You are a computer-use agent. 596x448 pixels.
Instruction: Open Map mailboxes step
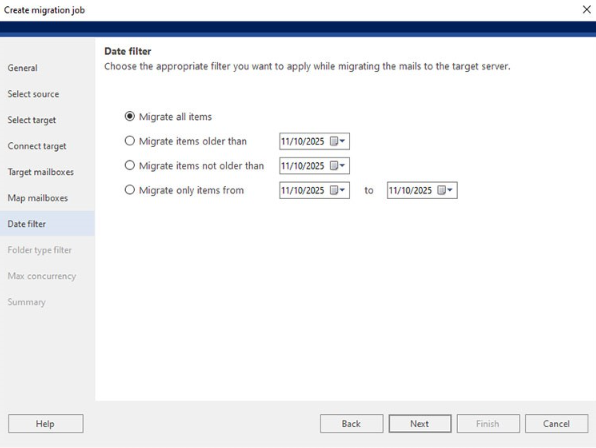(x=38, y=198)
